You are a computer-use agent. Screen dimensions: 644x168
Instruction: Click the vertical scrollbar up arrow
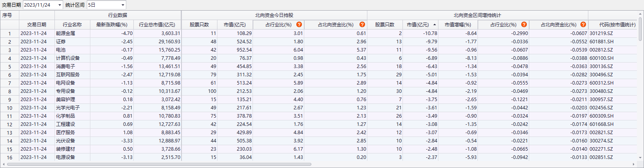(x=640, y=14)
